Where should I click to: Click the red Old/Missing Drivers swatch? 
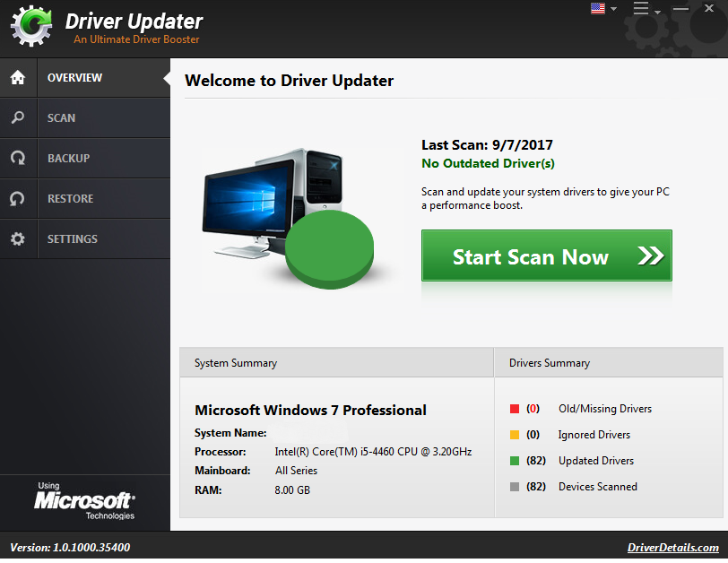(515, 409)
